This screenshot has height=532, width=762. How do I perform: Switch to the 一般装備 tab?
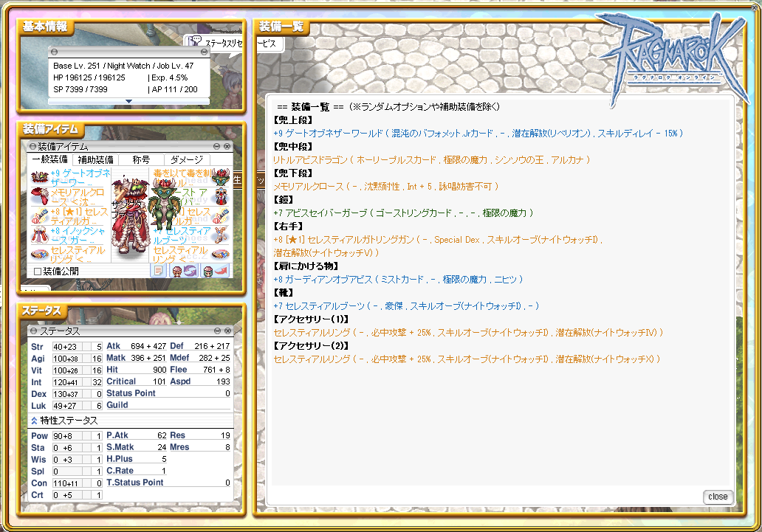click(x=50, y=159)
